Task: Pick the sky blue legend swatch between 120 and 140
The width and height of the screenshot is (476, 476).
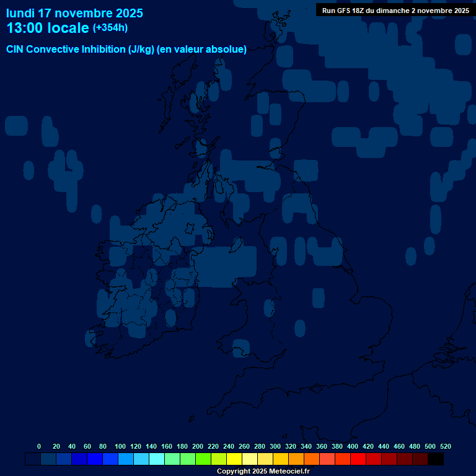Action: click(x=141, y=459)
